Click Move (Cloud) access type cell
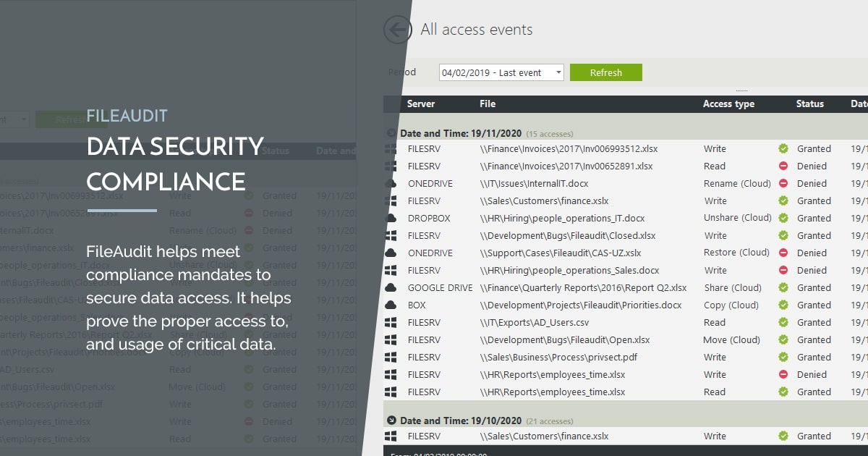 (732, 340)
